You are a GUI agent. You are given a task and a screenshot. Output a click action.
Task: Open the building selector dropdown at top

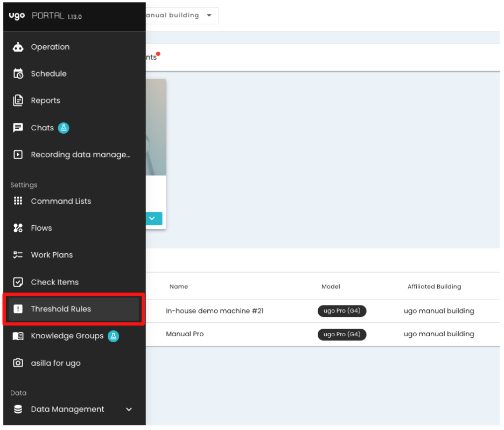coord(182,16)
